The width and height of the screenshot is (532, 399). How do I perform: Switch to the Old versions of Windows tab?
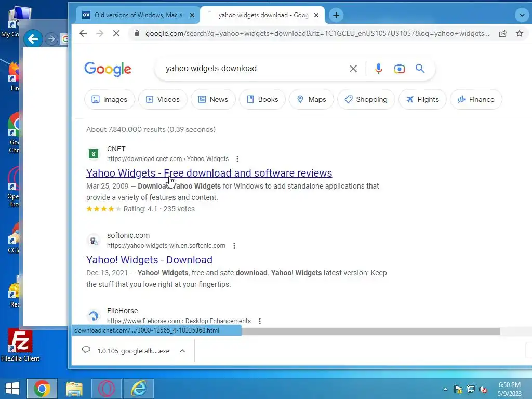138,15
